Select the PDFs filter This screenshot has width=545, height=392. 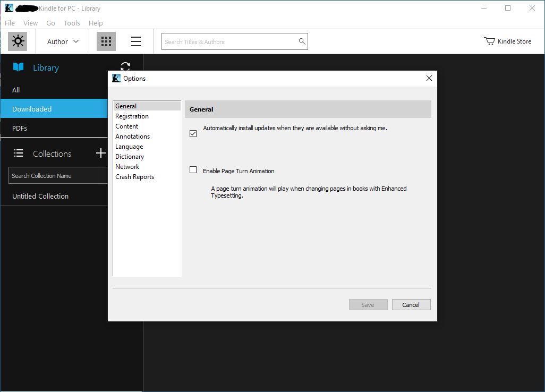pos(54,128)
